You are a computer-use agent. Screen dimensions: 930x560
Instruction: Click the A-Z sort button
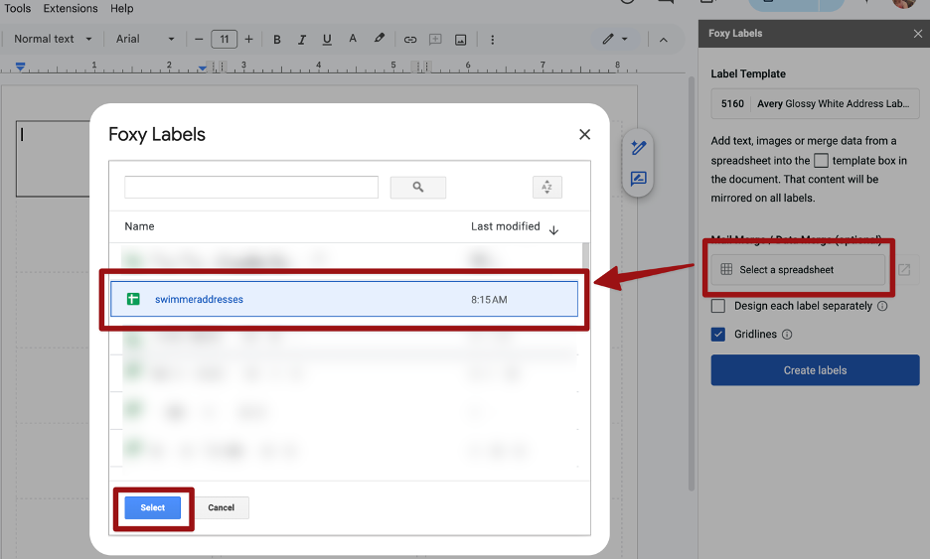click(546, 187)
